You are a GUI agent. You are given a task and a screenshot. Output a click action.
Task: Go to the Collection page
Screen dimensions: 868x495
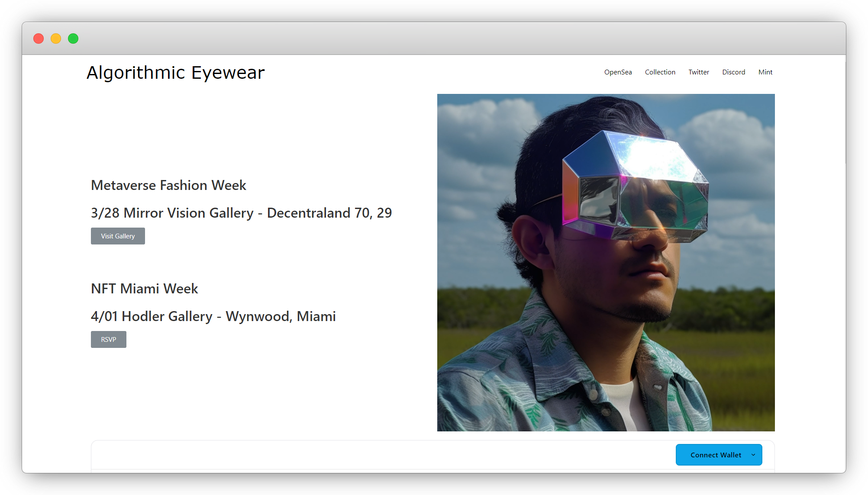[x=660, y=72]
